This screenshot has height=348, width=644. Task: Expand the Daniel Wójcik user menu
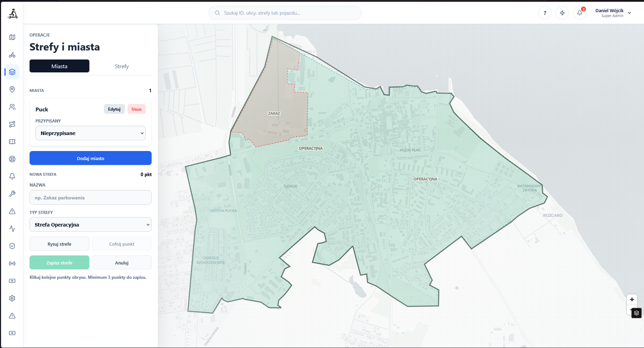[x=613, y=13]
